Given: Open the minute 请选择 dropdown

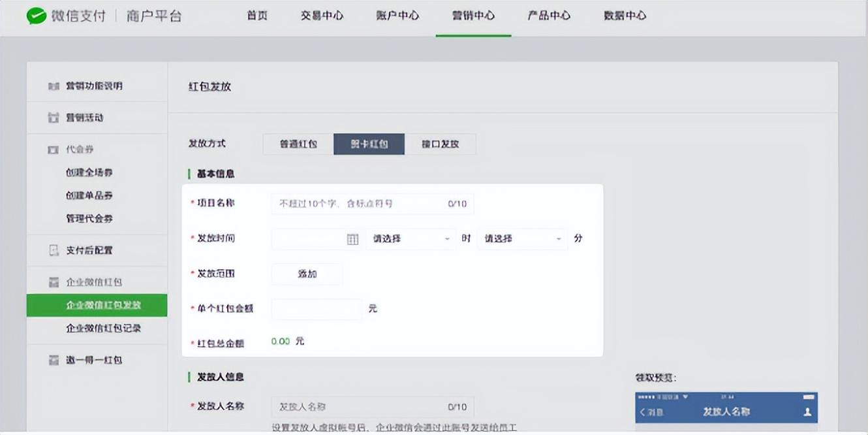Looking at the screenshot, I should pyautogui.click(x=522, y=238).
